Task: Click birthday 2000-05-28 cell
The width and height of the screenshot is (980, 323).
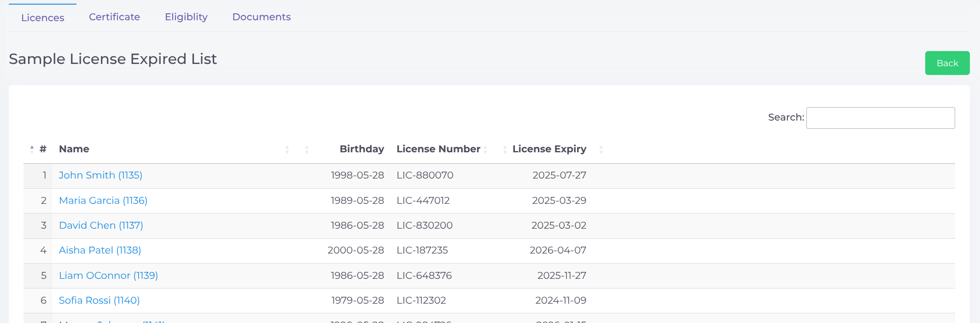Action: 356,250
